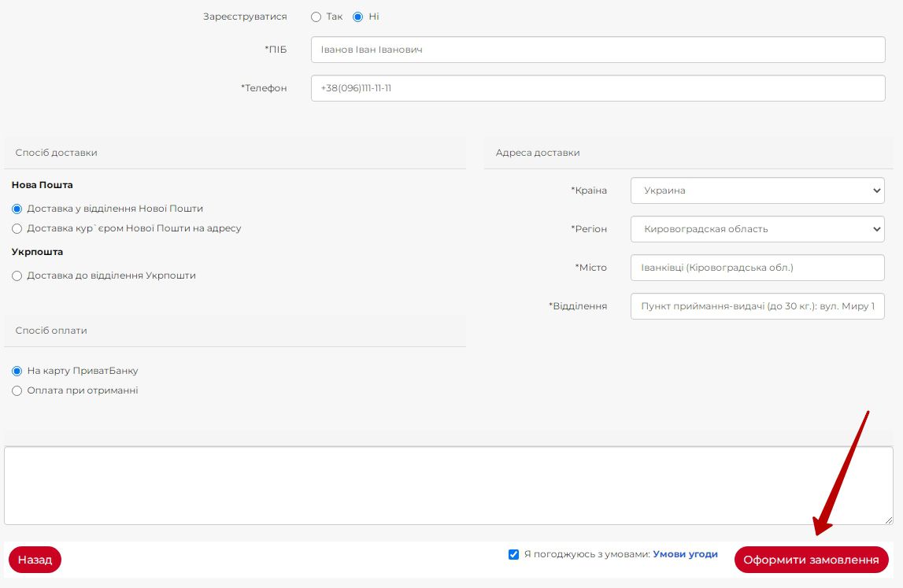Select Оплата при отриманні payment option
Image resolution: width=903 pixels, height=588 pixels.
pos(17,391)
